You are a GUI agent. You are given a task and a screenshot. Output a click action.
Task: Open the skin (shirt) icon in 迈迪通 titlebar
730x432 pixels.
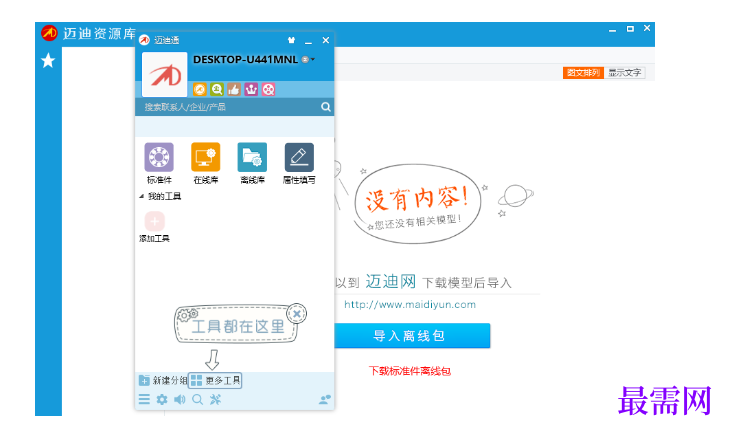[x=291, y=40]
